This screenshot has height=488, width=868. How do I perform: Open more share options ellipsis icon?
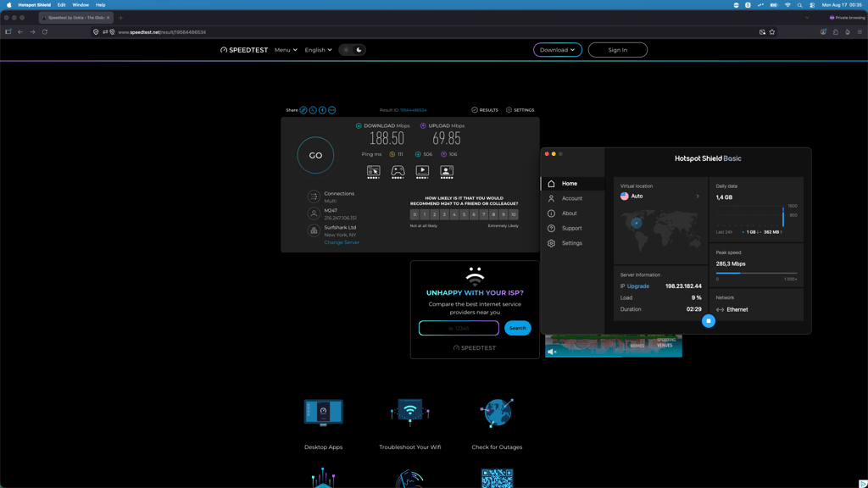click(x=331, y=110)
